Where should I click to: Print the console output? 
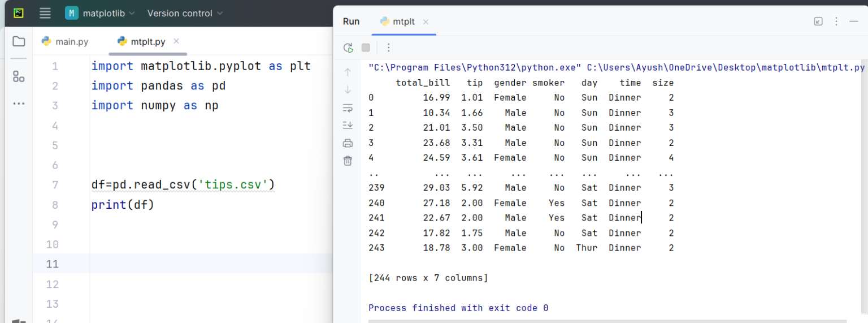tap(348, 143)
